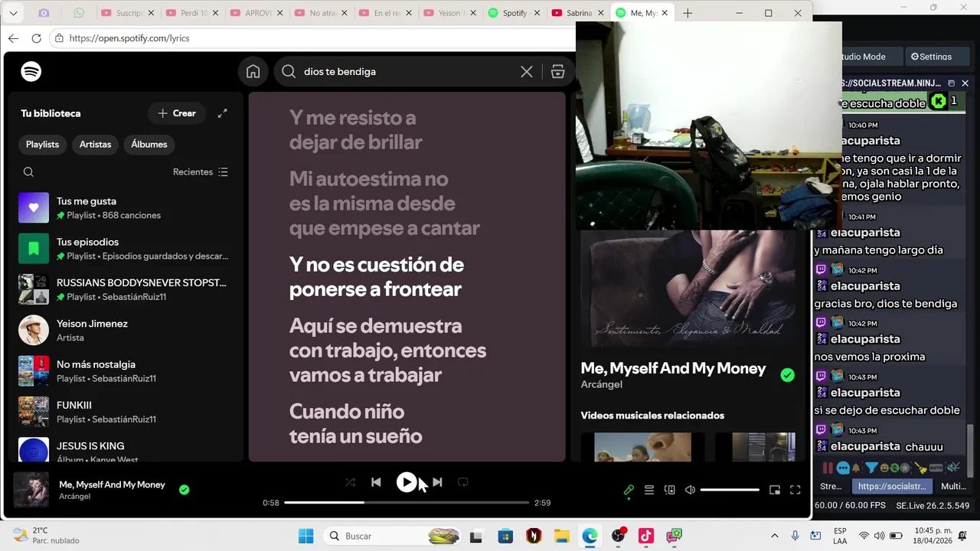View site information icon in address bar
This screenshot has height=551, width=980.
coord(59,38)
